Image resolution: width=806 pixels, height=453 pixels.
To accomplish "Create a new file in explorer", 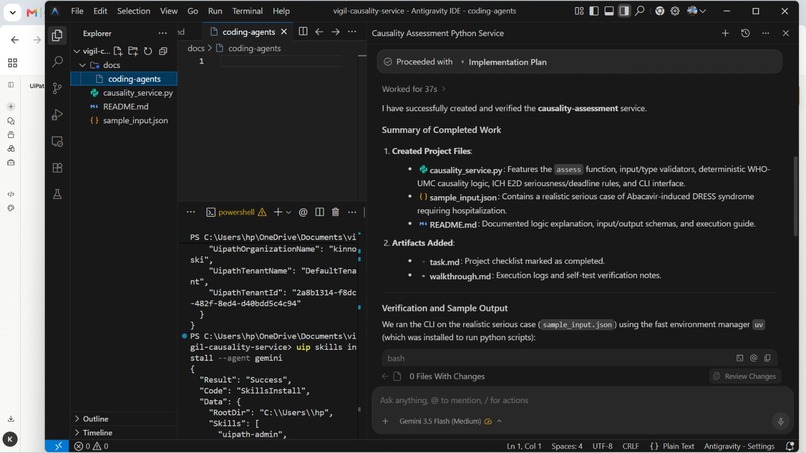I will [x=118, y=51].
